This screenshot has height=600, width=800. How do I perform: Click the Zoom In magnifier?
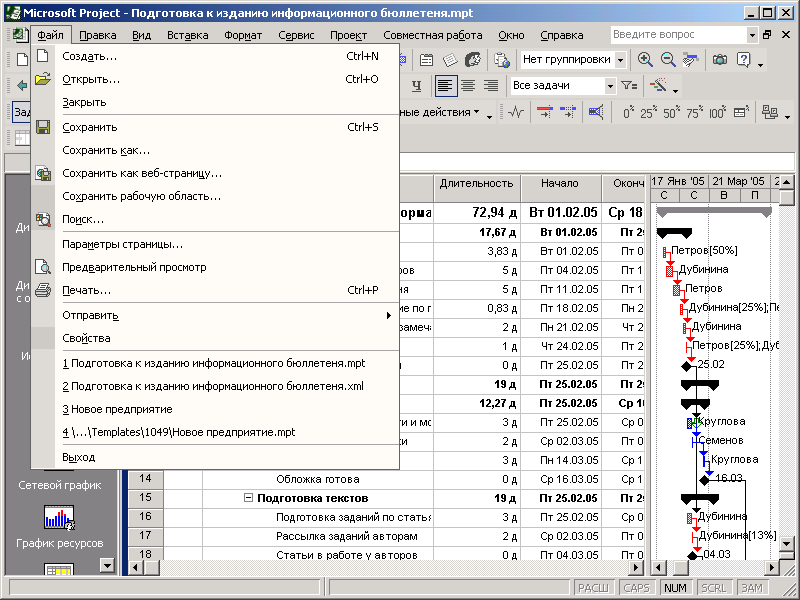[645, 60]
